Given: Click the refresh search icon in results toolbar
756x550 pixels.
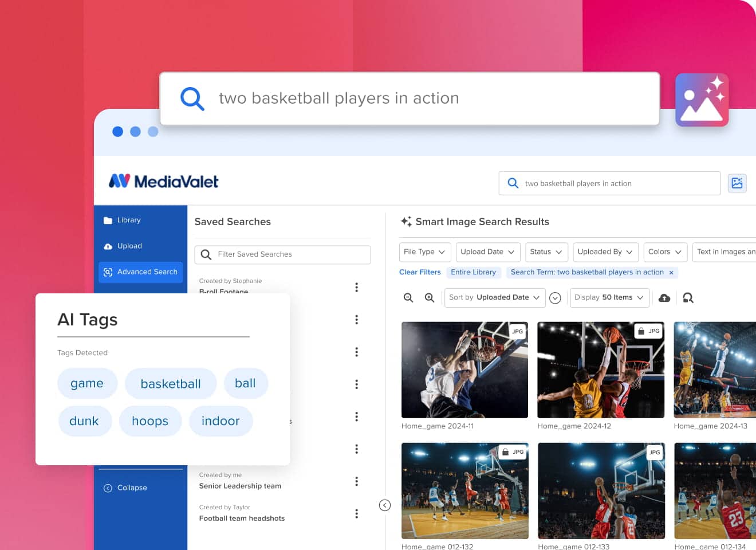Looking at the screenshot, I should coord(688,298).
